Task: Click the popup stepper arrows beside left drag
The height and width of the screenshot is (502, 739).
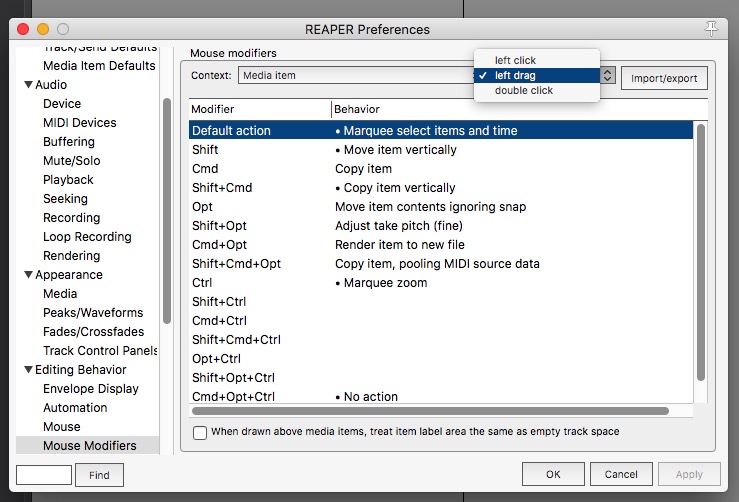Action: coord(608,75)
